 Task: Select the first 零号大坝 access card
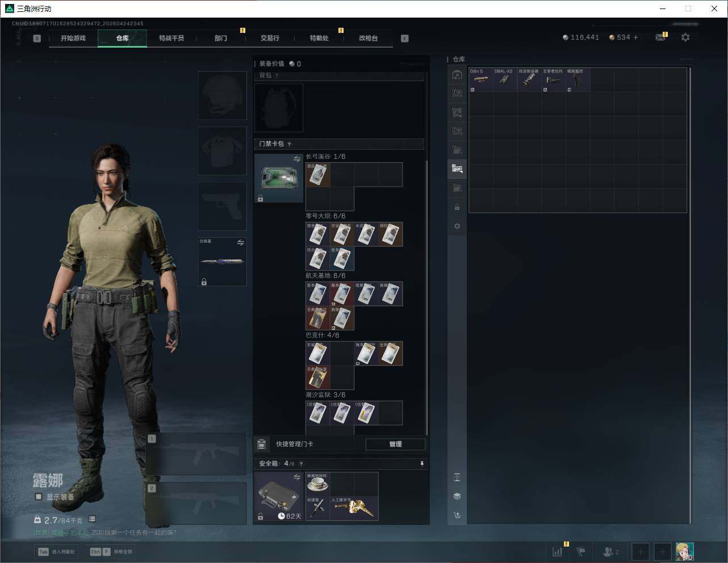[318, 234]
